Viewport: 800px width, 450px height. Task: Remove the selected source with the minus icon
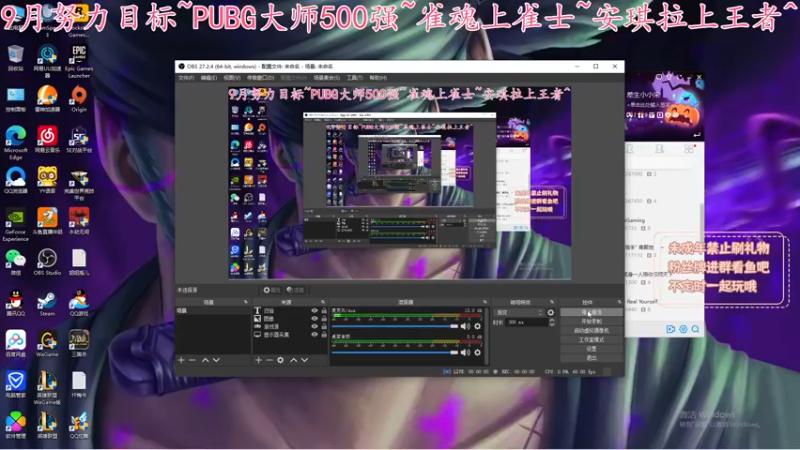click(x=269, y=360)
